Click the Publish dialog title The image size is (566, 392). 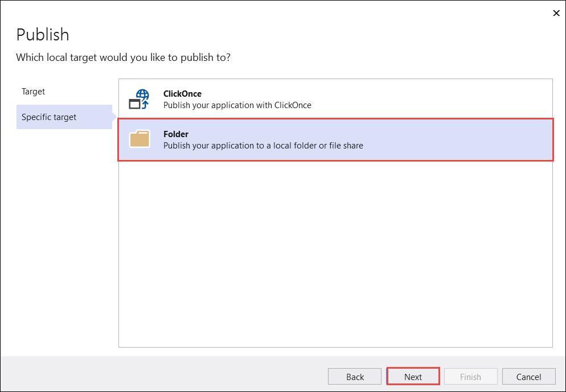point(42,35)
